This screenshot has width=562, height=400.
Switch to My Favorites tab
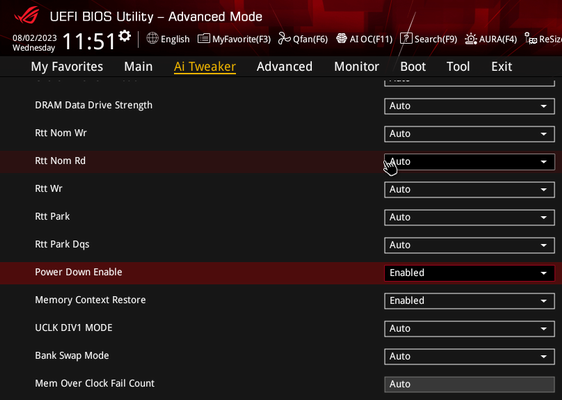click(x=67, y=67)
